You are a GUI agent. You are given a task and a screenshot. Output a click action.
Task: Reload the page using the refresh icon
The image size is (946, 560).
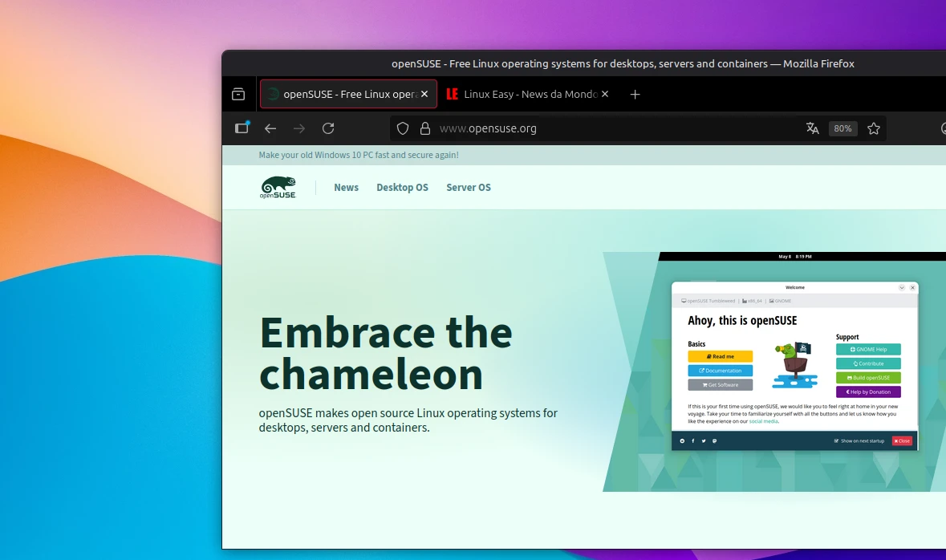(328, 128)
